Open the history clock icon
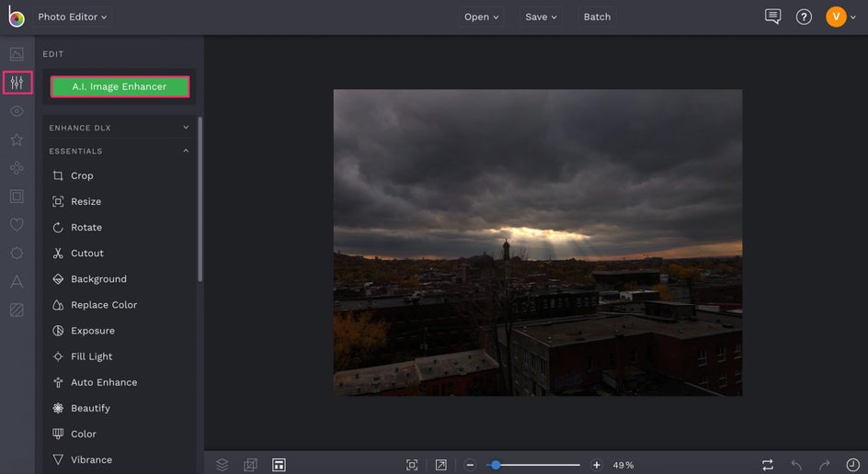 [x=853, y=465]
